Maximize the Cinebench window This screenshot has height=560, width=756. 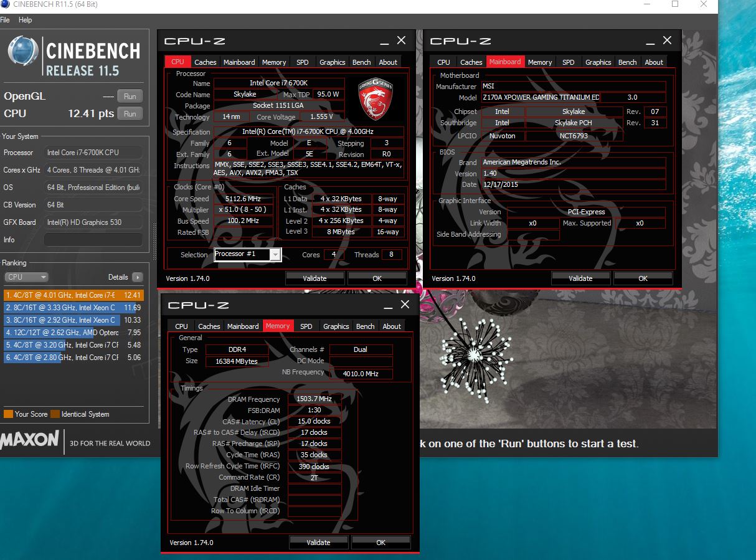coord(675,4)
